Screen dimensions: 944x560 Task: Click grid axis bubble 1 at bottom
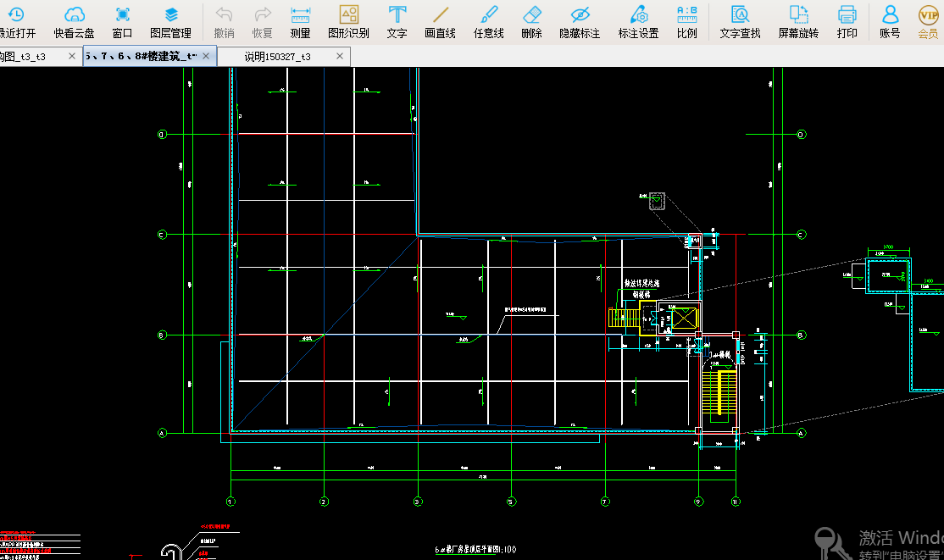click(230, 502)
